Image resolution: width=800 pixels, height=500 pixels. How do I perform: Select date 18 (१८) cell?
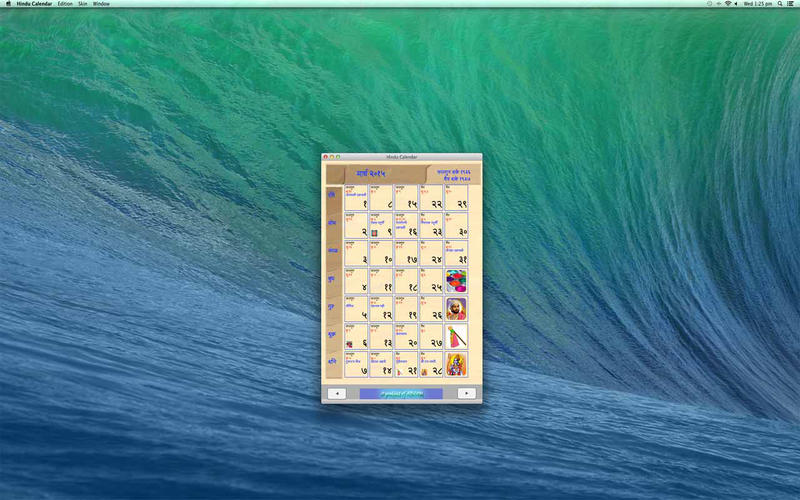(406, 281)
